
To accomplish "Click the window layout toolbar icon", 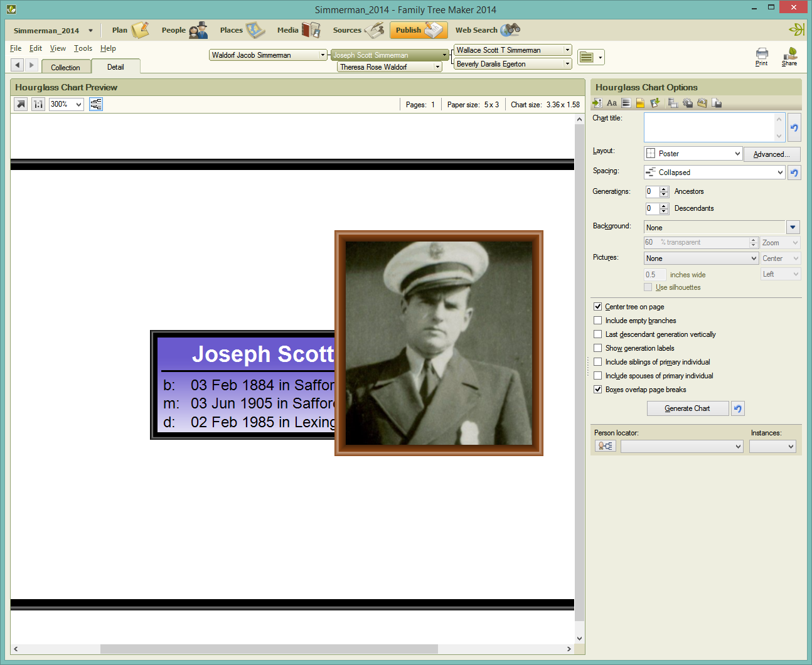I will [x=673, y=103].
